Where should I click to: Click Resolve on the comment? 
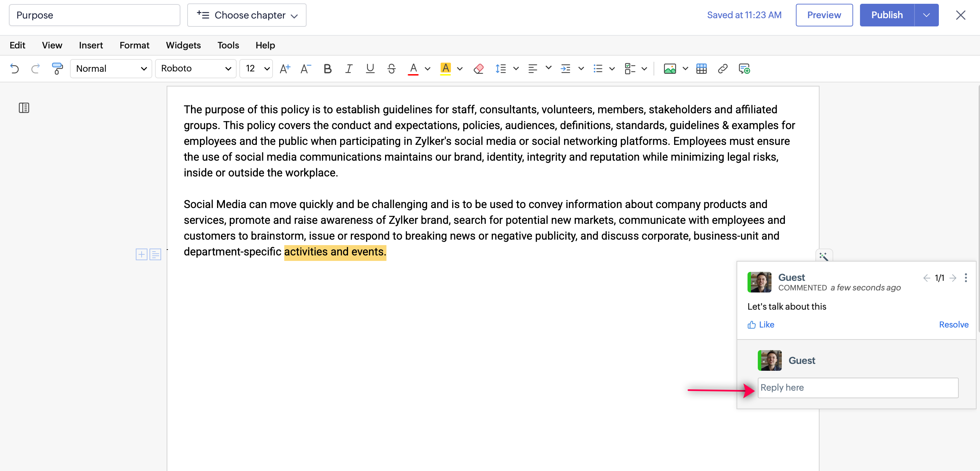coord(953,324)
